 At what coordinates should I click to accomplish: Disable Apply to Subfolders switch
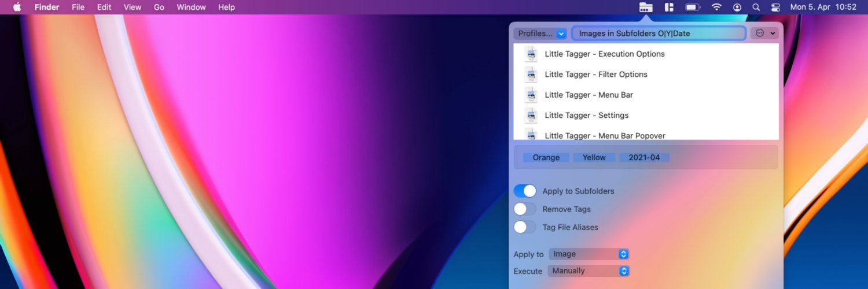point(525,191)
